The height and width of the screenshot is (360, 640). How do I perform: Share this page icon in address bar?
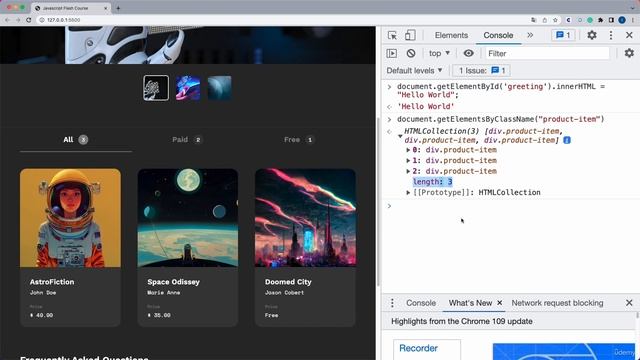tap(544, 20)
